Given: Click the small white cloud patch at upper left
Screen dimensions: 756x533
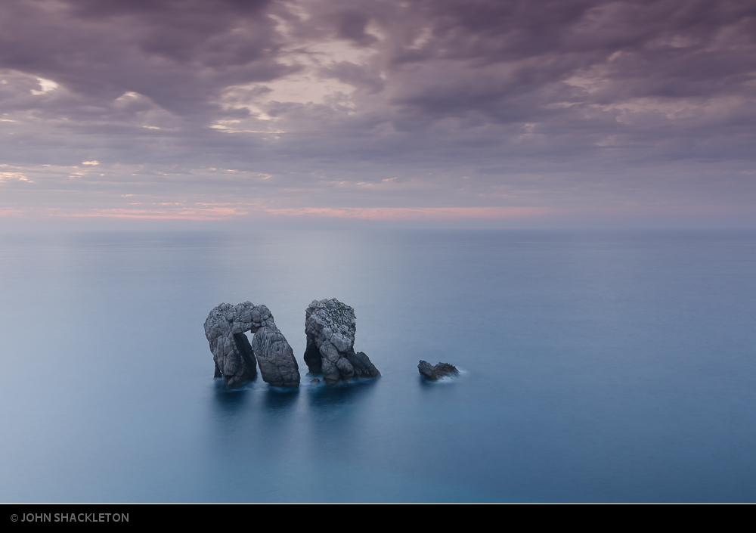Looking at the screenshot, I should click(x=45, y=85).
